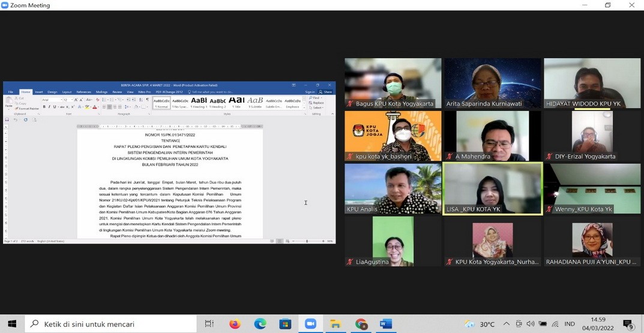Open Zoom from the taskbar
This screenshot has width=644, height=333.
310,324
